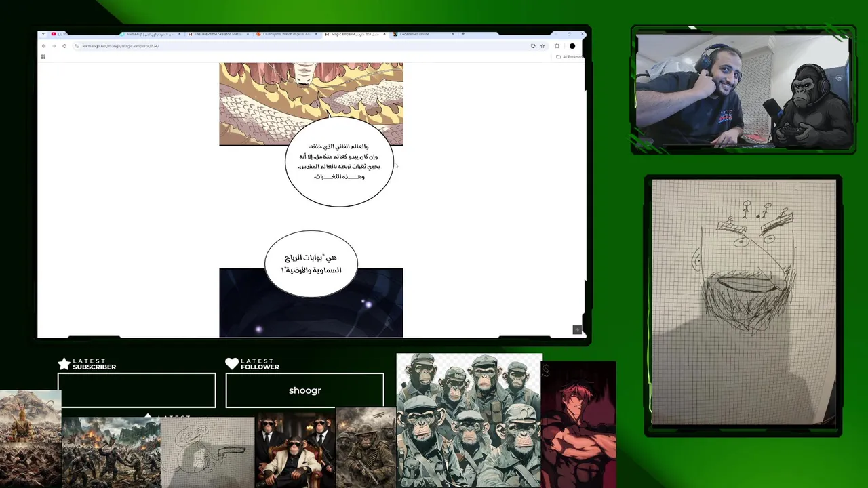Close the Crunchyroll tab
The width and height of the screenshot is (868, 488).
pyautogui.click(x=316, y=34)
